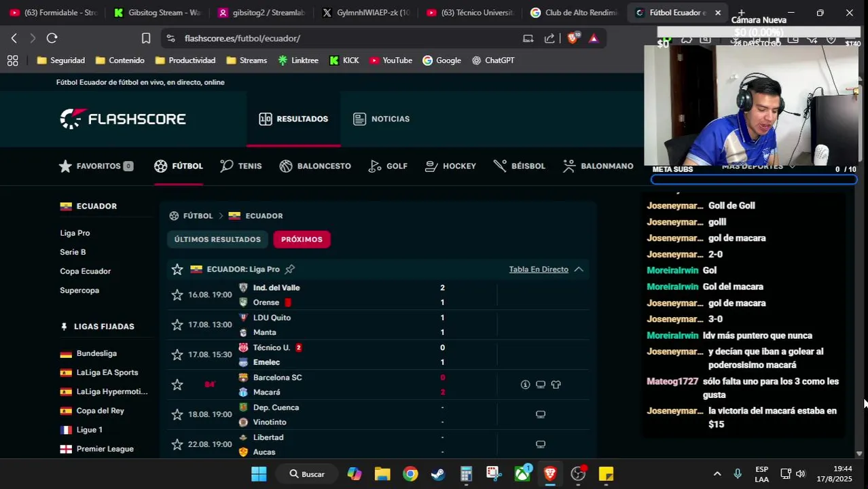Open Tabla En Directo link
The image size is (868, 489).
pos(539,270)
